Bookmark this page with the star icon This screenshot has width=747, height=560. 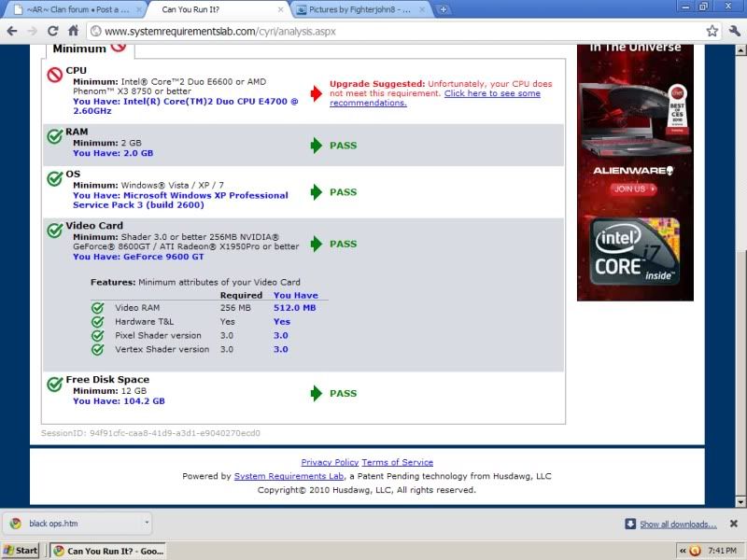click(712, 32)
